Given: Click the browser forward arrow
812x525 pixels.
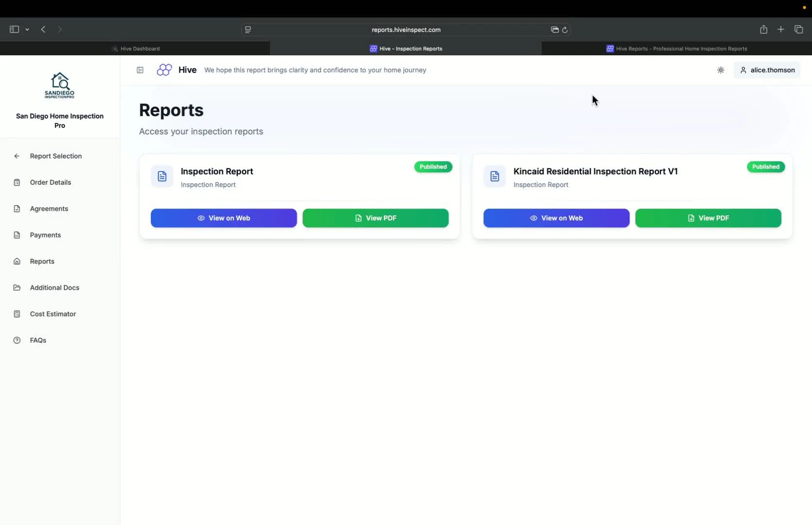Looking at the screenshot, I should click(x=60, y=30).
